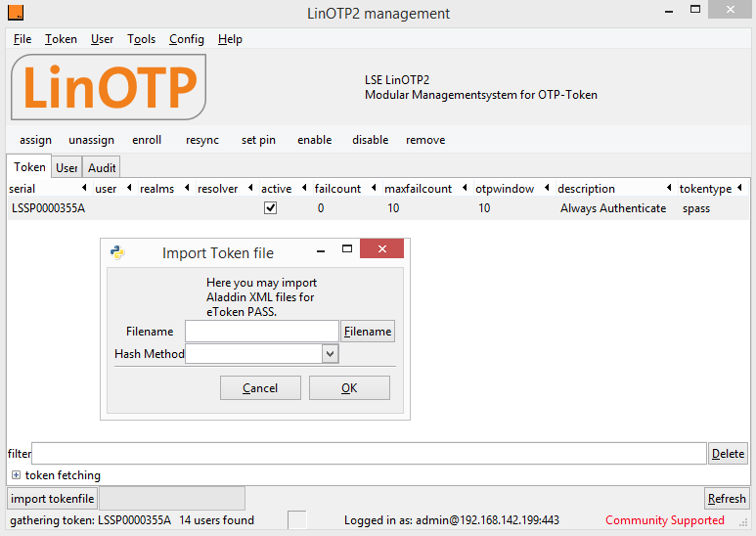
Task: Click the progress bar beside import tokenfile
Action: tap(172, 499)
